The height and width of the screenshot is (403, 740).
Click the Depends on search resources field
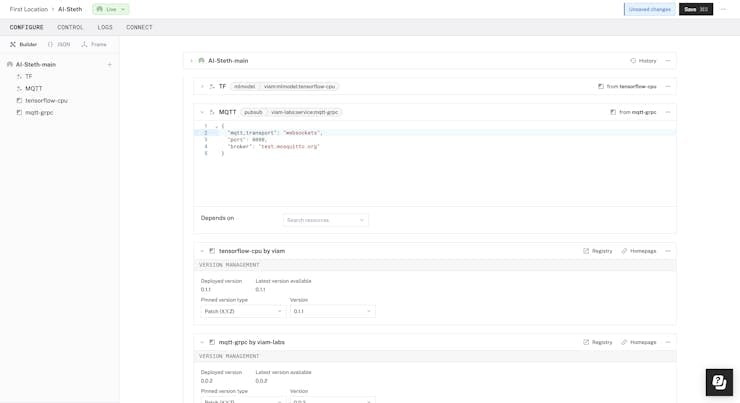[325, 220]
